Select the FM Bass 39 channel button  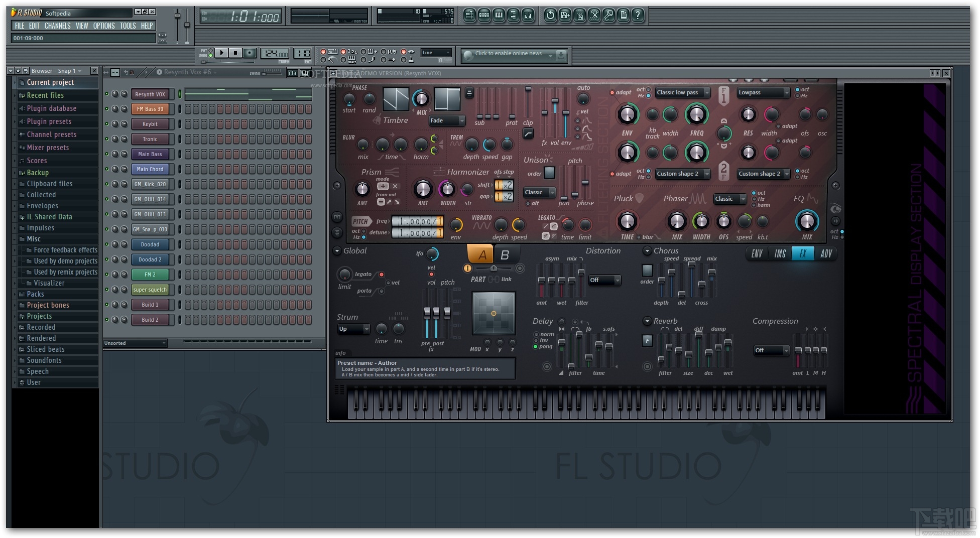pyautogui.click(x=150, y=109)
